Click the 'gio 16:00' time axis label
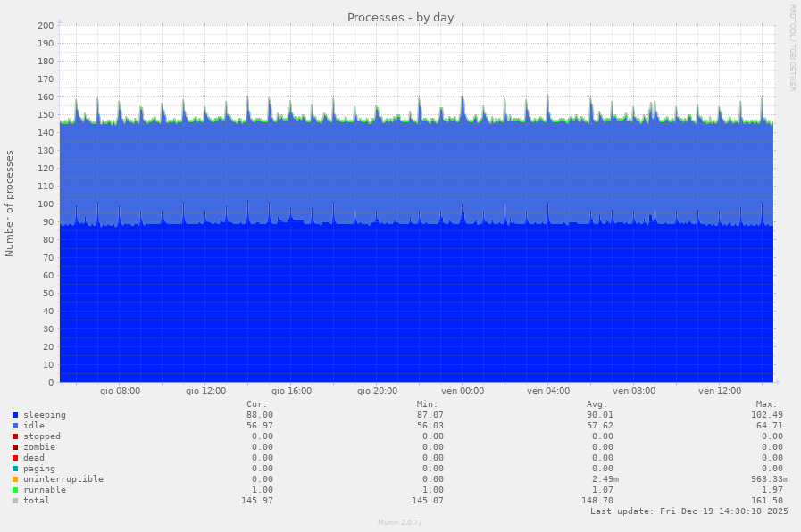801x532 pixels. (291, 391)
